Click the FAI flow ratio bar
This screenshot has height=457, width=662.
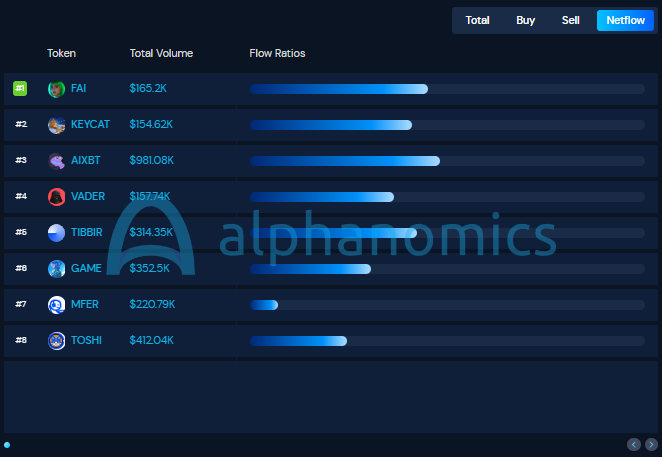tap(447, 89)
